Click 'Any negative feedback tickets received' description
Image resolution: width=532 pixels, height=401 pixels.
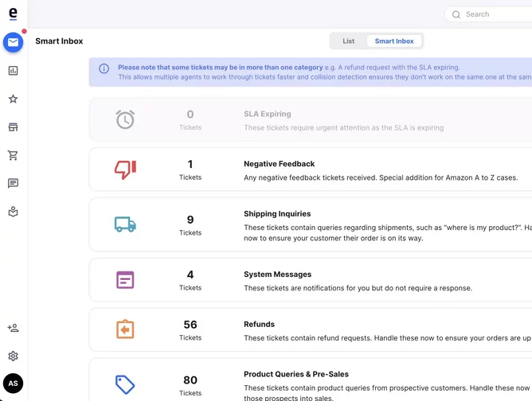[381, 177]
